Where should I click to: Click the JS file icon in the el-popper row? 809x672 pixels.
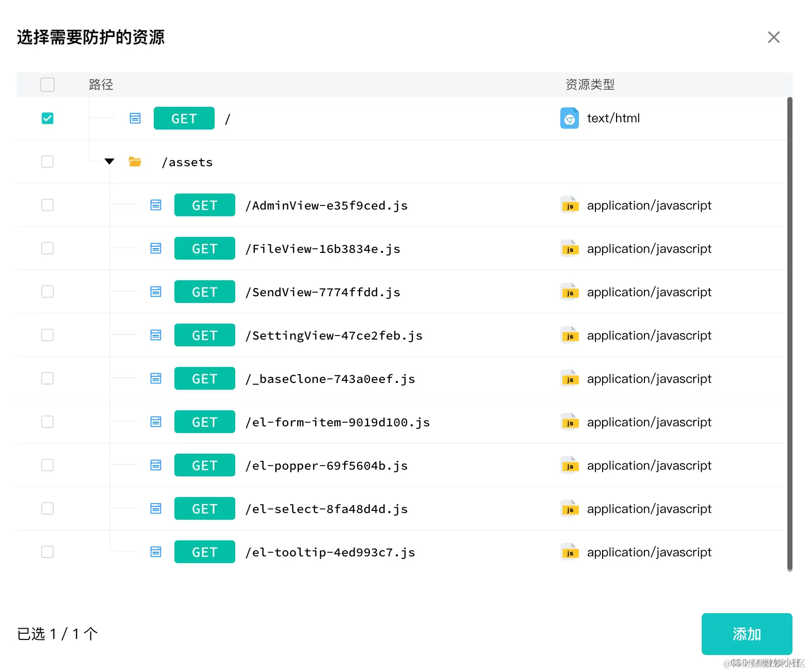pyautogui.click(x=570, y=465)
